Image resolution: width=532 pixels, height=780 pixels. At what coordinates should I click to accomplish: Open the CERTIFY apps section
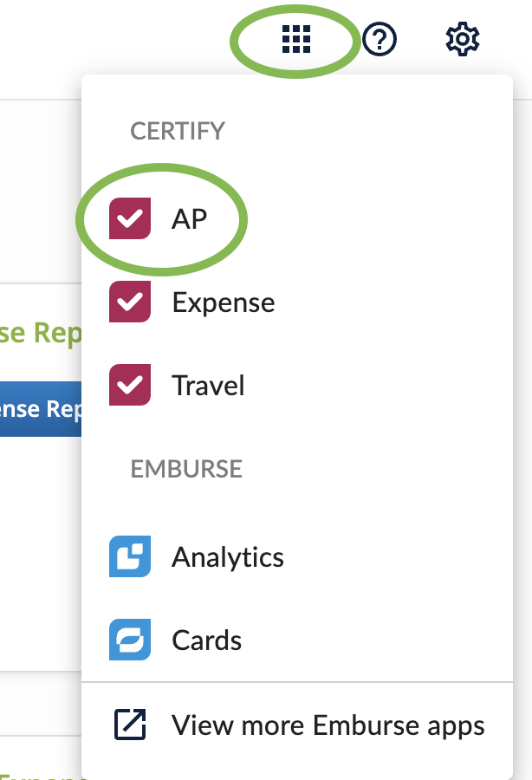click(177, 131)
